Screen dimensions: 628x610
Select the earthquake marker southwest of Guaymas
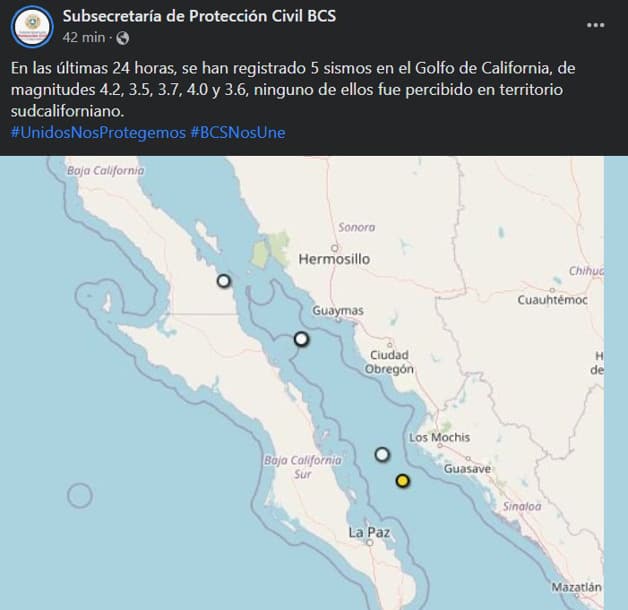(x=301, y=339)
